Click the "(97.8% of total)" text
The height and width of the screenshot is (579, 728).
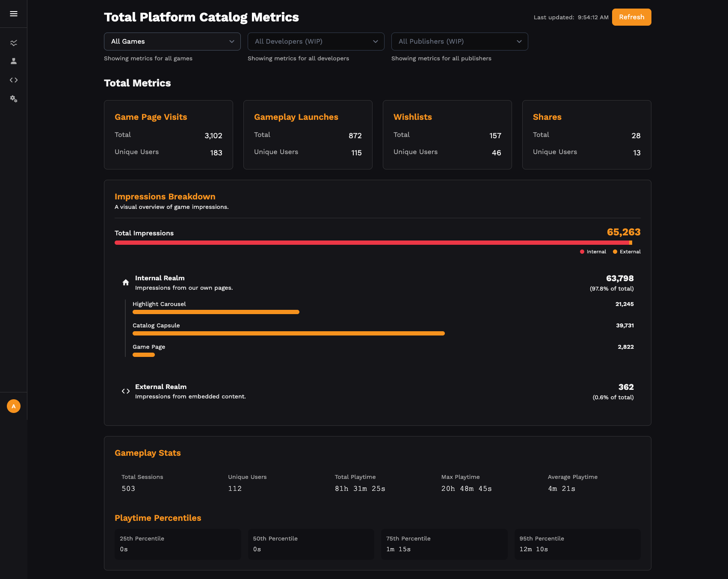[612, 289]
